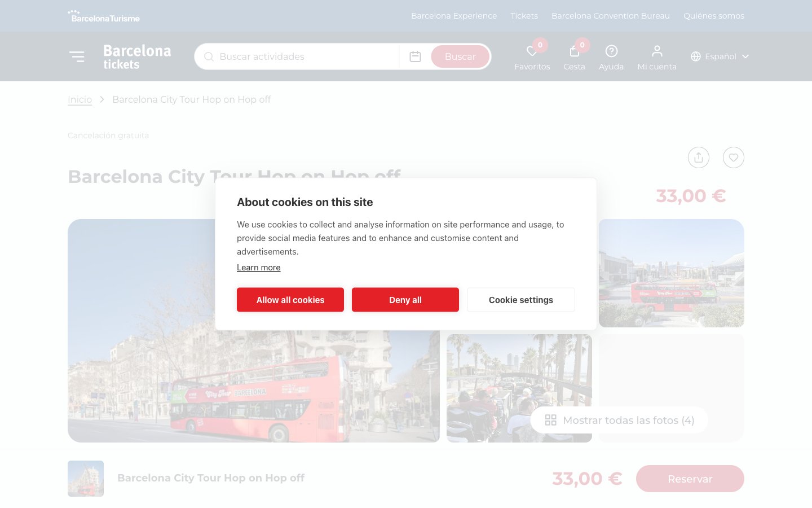Click the Inicio breadcrumb link
812x508 pixels.
point(80,99)
